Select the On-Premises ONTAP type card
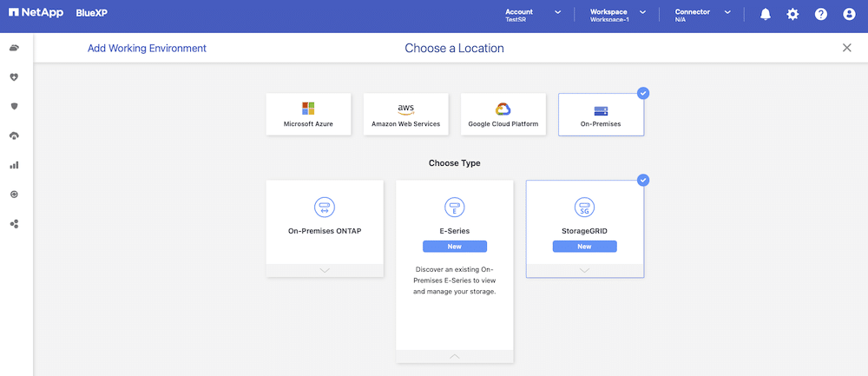Screen dimensions: 868x376 point(325,228)
